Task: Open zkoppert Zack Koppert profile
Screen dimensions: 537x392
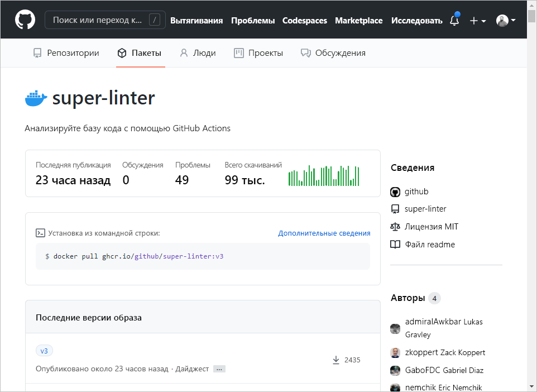Action: pos(445,352)
